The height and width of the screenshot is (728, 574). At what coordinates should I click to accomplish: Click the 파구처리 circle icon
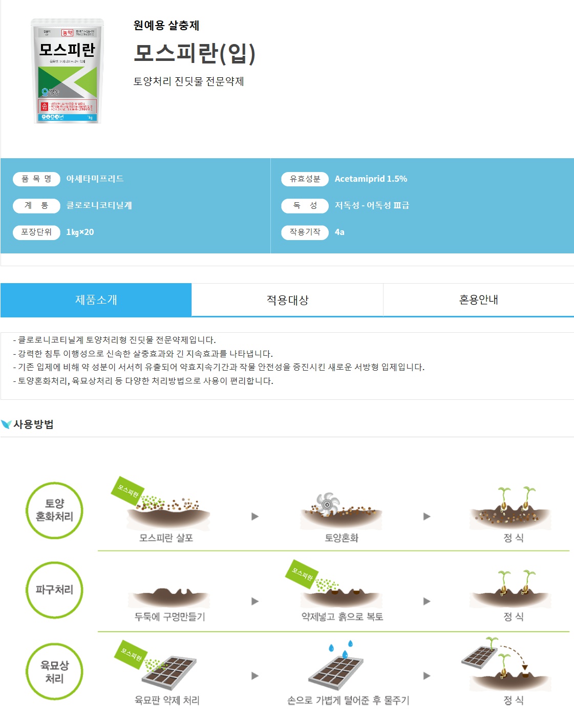point(54,590)
